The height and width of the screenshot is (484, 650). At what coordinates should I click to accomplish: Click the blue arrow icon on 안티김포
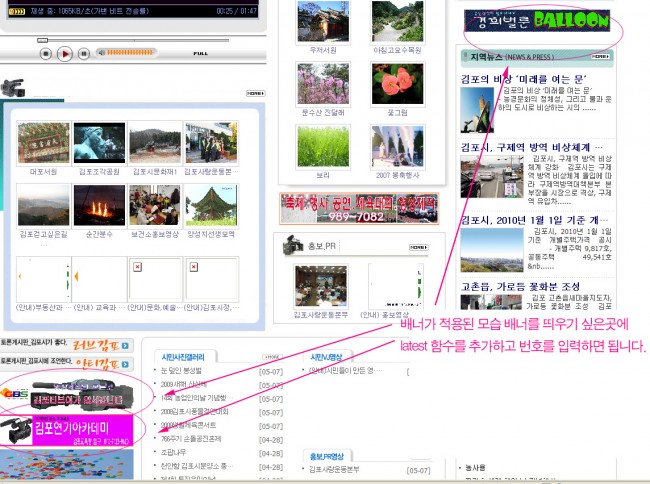click(x=125, y=364)
